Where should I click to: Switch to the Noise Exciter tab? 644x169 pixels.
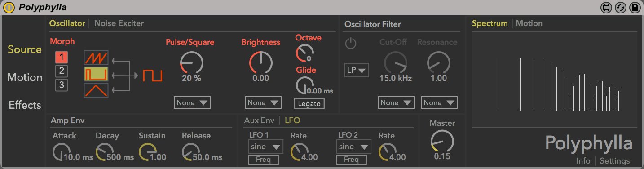click(119, 23)
